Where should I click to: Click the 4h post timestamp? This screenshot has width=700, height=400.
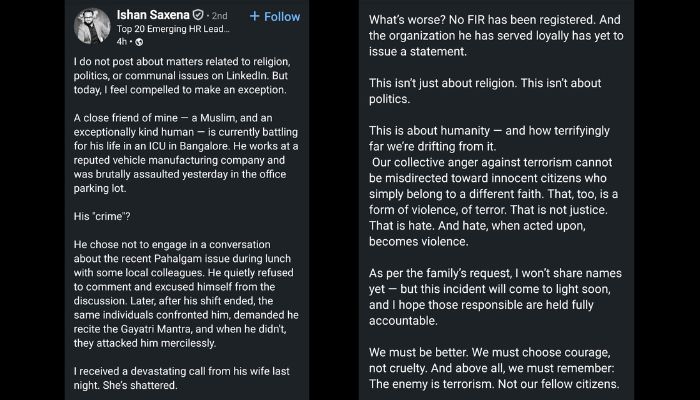tap(122, 41)
